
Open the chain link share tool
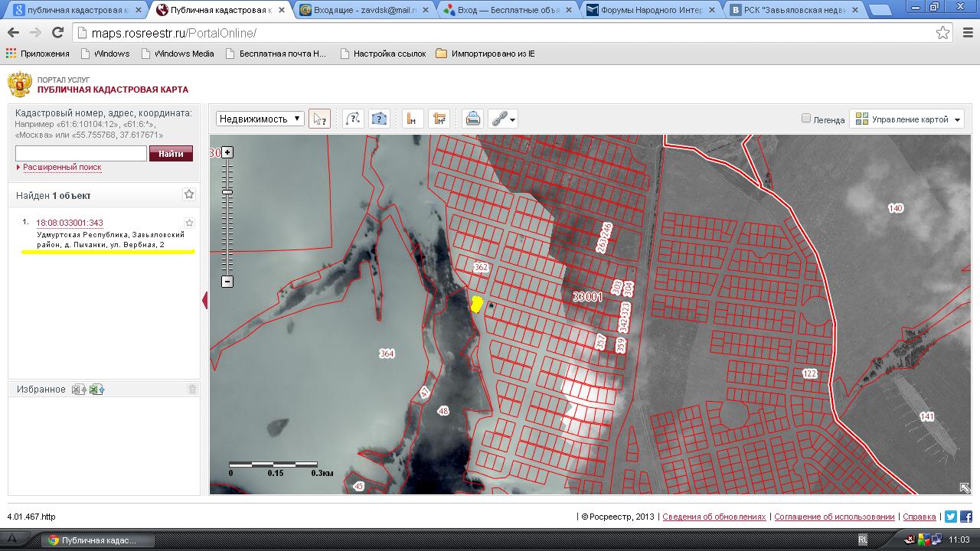(x=503, y=119)
